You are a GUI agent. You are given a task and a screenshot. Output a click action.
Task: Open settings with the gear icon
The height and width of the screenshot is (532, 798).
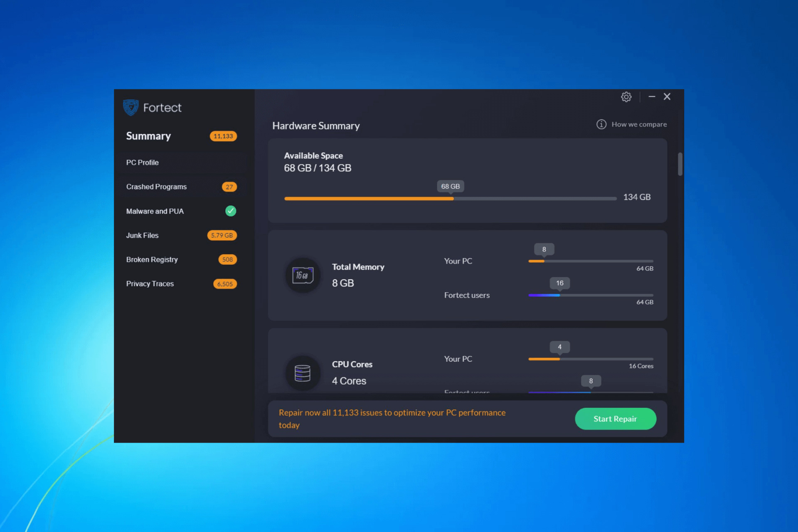[626, 97]
